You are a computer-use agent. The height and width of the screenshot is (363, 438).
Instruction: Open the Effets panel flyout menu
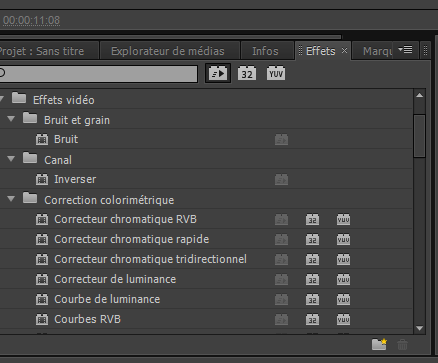tap(405, 50)
